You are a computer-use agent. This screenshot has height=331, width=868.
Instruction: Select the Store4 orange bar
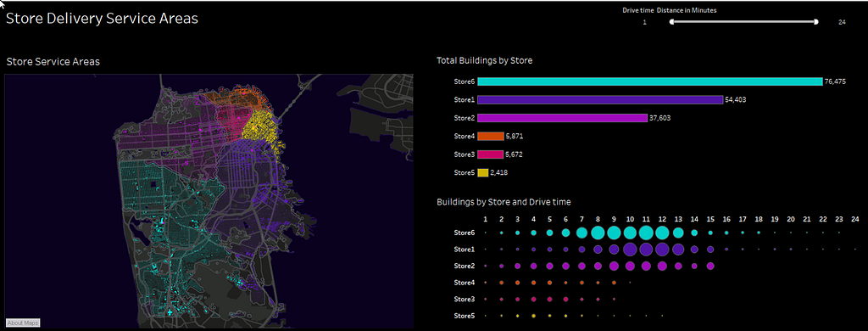coord(491,137)
